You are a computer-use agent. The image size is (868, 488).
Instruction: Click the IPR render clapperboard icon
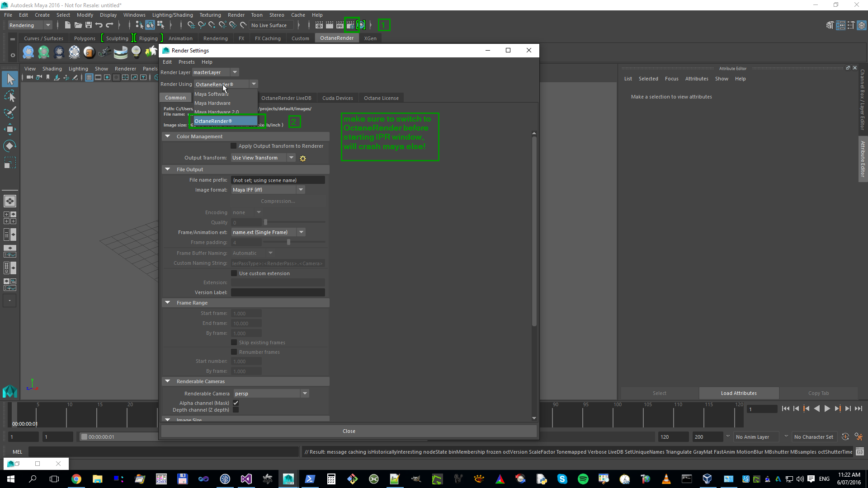tap(340, 25)
